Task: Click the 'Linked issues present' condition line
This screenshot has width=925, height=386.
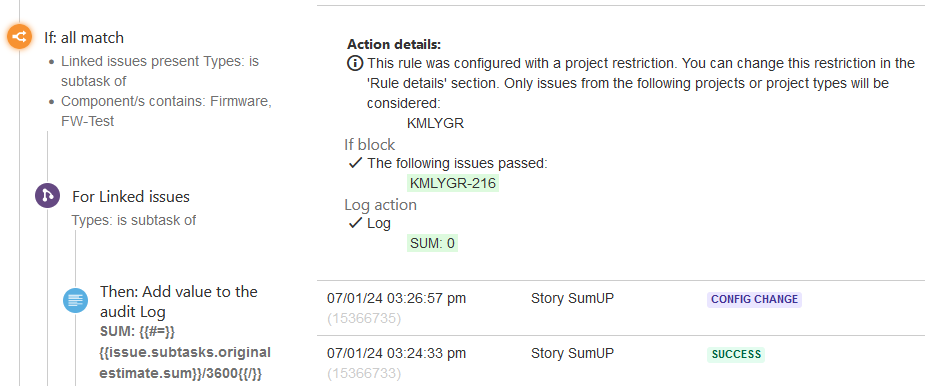Action: (x=160, y=71)
